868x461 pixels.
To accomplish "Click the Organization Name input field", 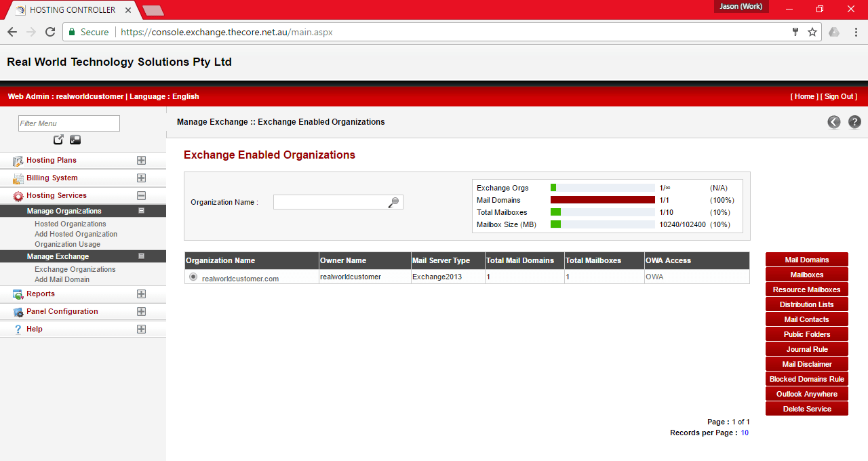I will point(331,201).
